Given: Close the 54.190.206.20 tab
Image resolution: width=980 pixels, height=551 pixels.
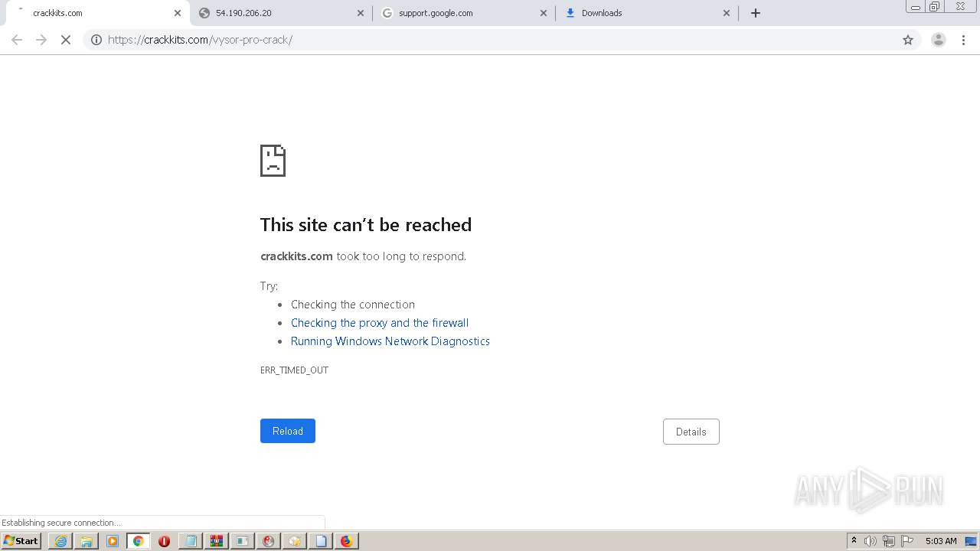Looking at the screenshot, I should (361, 13).
